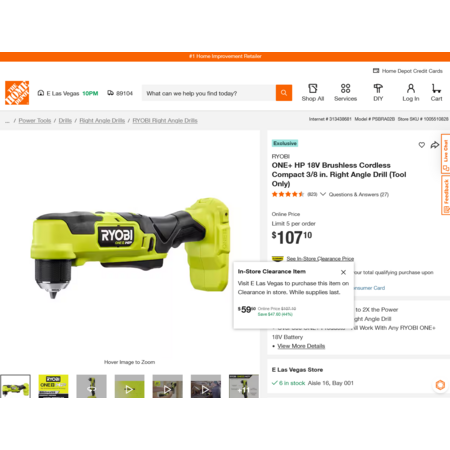This screenshot has height=450, width=450.
Task: Click the search box input field
Action: point(209,93)
